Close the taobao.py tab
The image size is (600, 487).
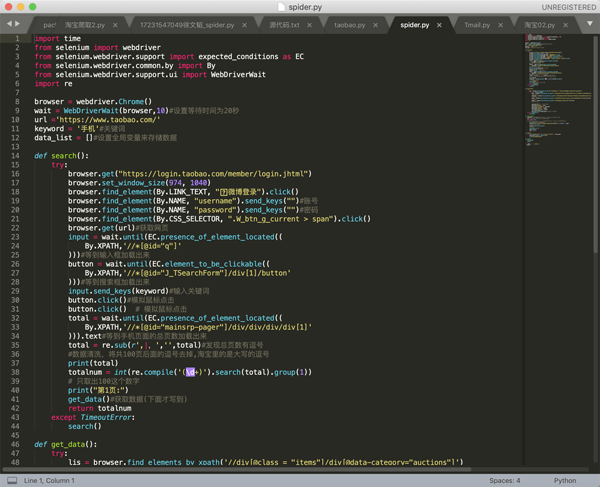click(x=375, y=25)
